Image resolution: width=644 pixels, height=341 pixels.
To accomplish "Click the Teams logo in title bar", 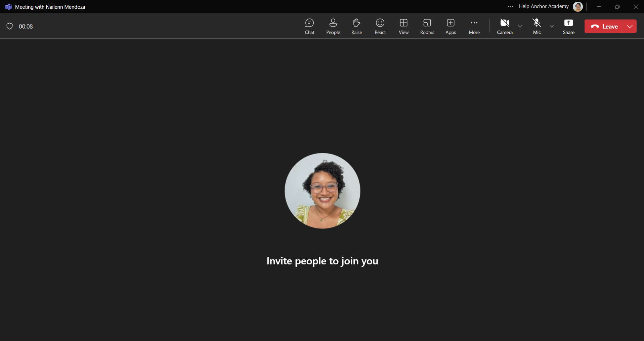I will [x=8, y=7].
